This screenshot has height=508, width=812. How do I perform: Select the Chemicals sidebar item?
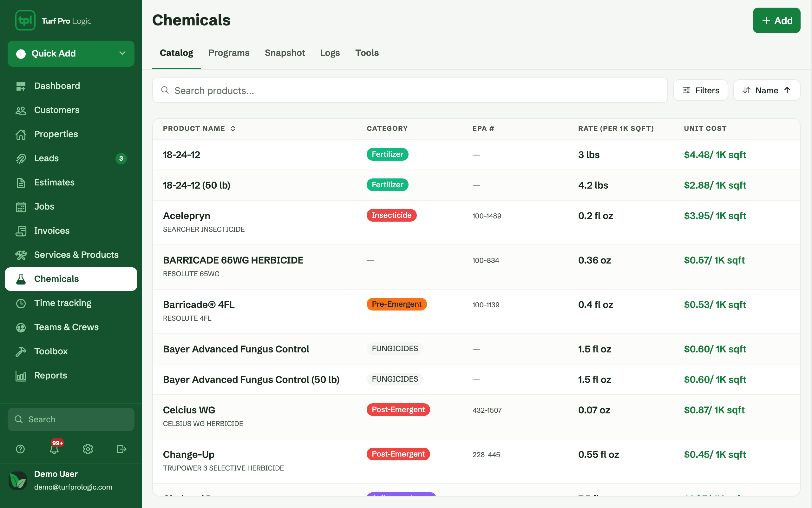pyautogui.click(x=71, y=279)
